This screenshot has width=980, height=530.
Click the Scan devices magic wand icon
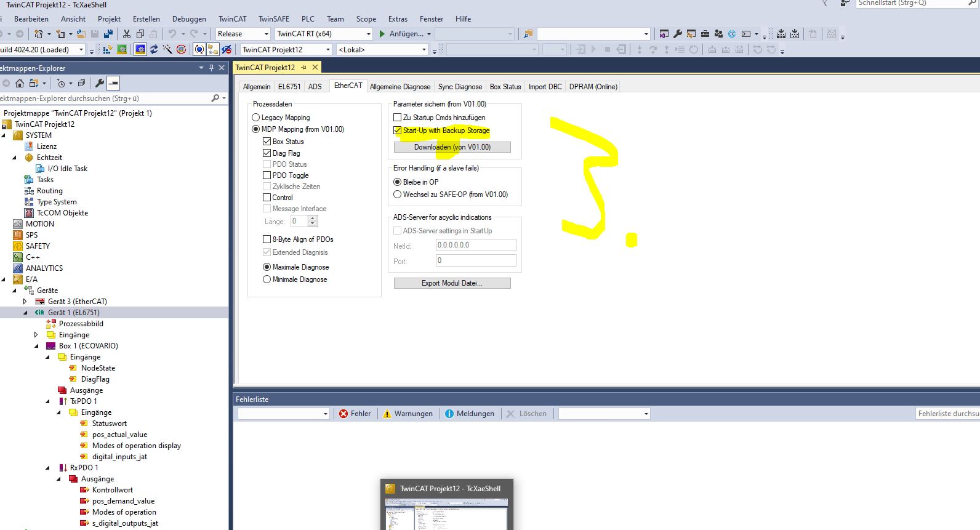[167, 49]
